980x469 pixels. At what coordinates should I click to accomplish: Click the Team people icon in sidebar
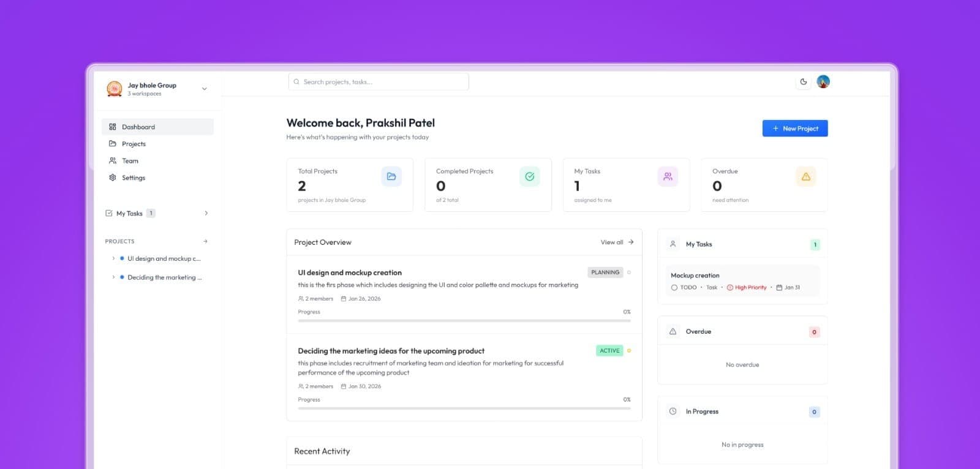point(113,161)
